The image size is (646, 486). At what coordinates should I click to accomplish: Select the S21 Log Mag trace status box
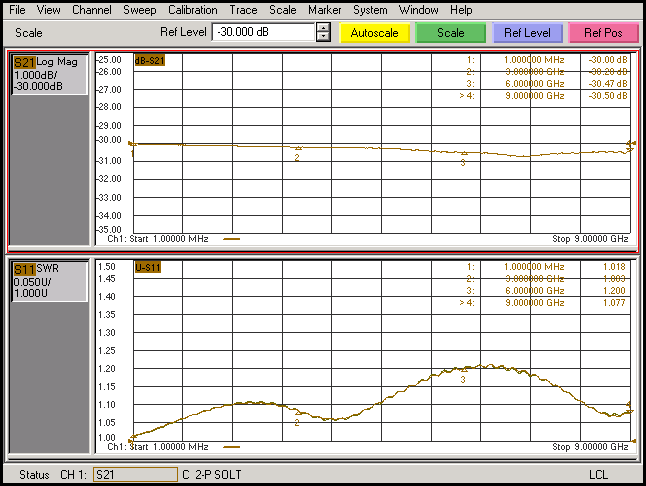tap(49, 74)
